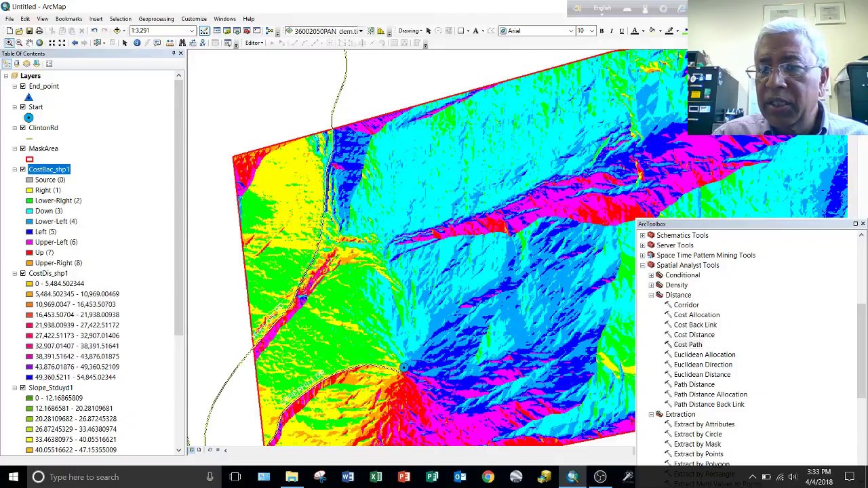Screen dimensions: 868x488
Task: Open the Selection menu
Action: [120, 19]
